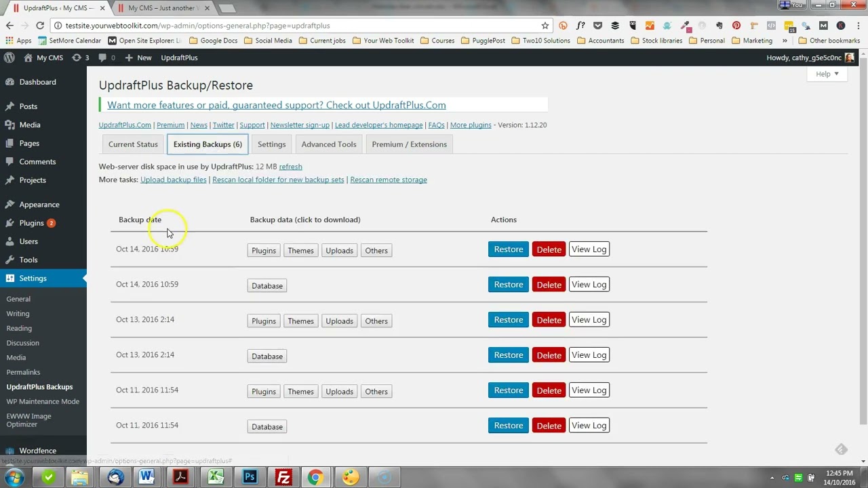Click Rescan remote storage link
Image resolution: width=868 pixels, height=488 pixels.
pos(389,180)
